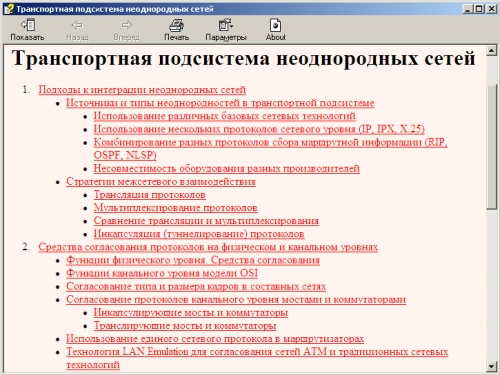Go to Согласование типа и размера кадров

click(x=196, y=286)
